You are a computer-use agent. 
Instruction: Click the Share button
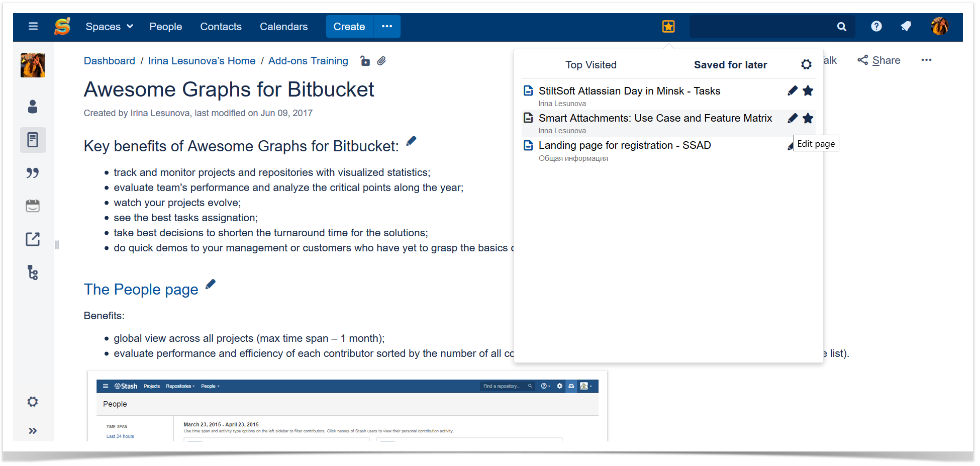(879, 60)
